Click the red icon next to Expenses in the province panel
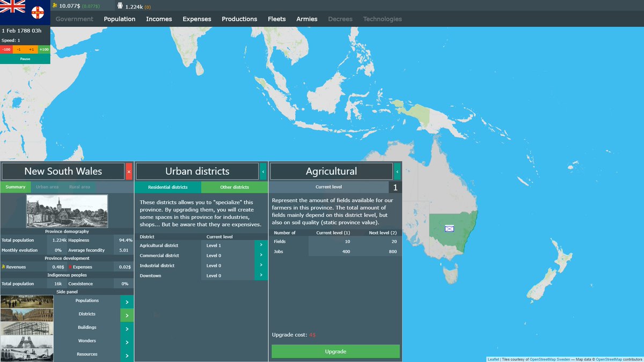This screenshot has height=362, width=644. click(x=70, y=267)
